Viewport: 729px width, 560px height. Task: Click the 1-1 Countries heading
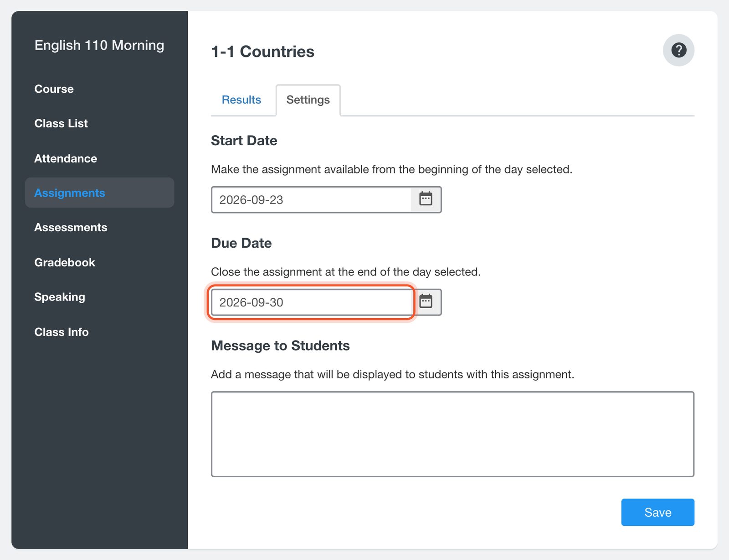[x=263, y=51]
